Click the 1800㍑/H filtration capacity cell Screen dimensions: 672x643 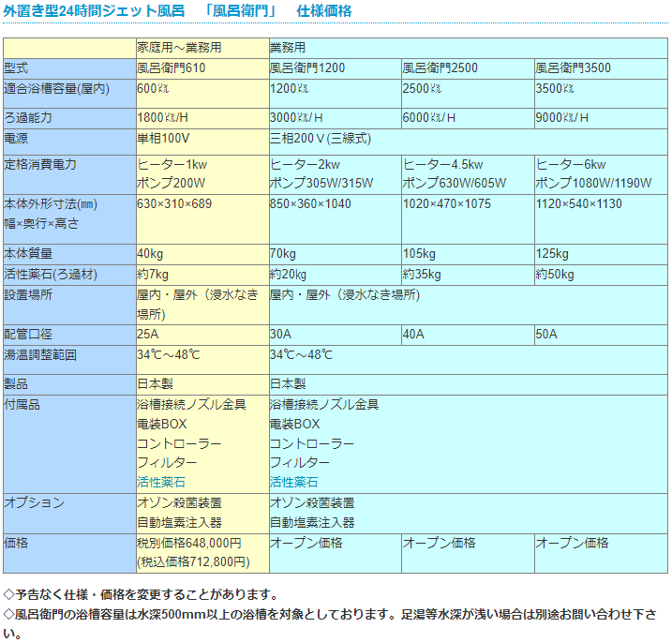pyautogui.click(x=202, y=118)
